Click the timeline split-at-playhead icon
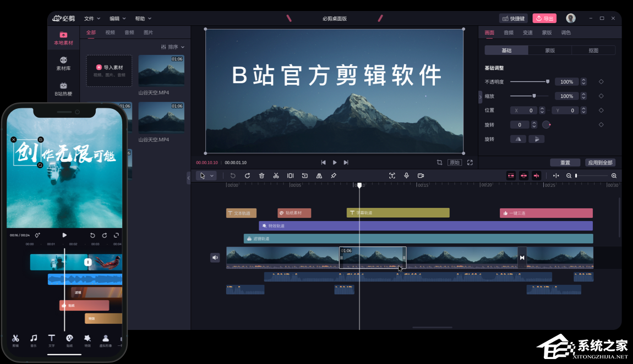 pyautogui.click(x=556, y=176)
